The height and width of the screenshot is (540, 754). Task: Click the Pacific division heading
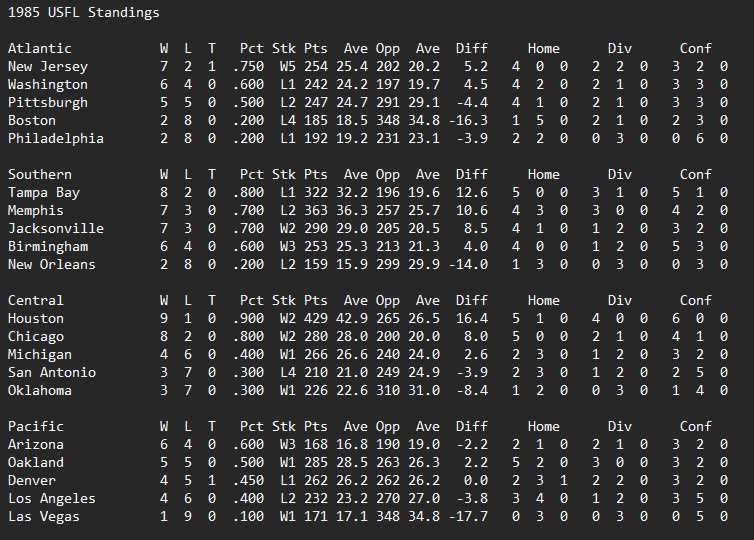[x=36, y=426]
